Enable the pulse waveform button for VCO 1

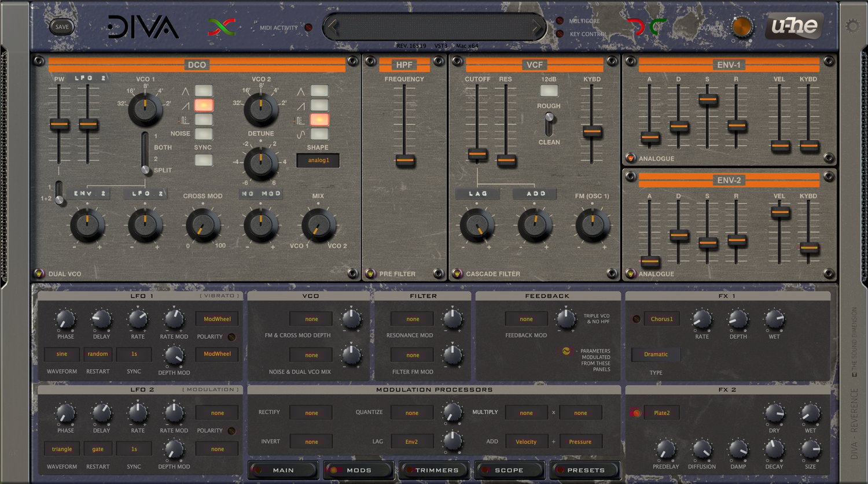[204, 120]
